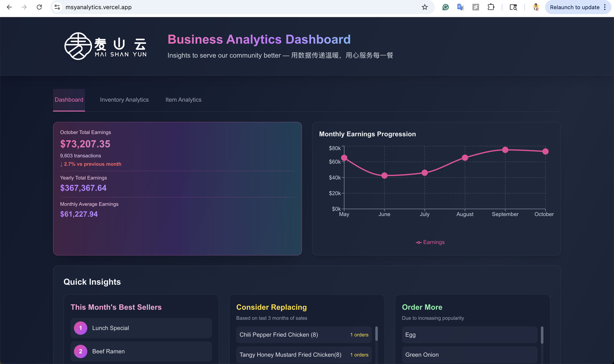Select the Dashboard tab
Image resolution: width=614 pixels, height=364 pixels.
69,100
